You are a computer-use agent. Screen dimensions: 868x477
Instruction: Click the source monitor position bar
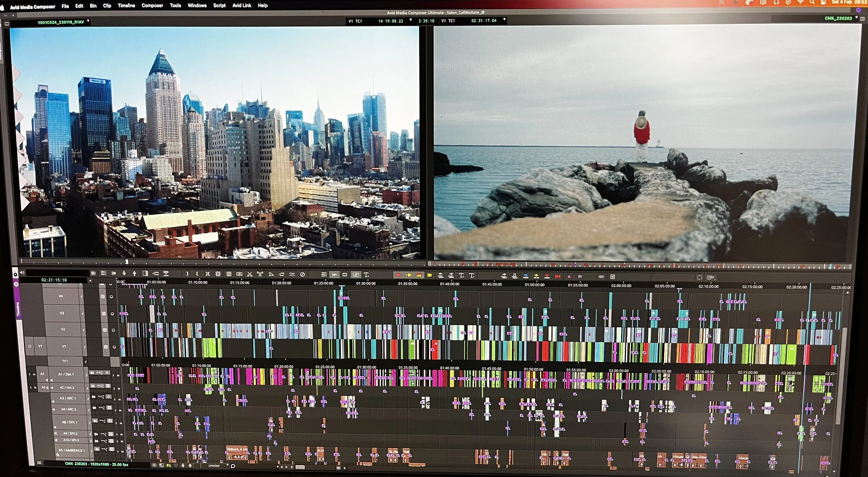click(x=222, y=262)
